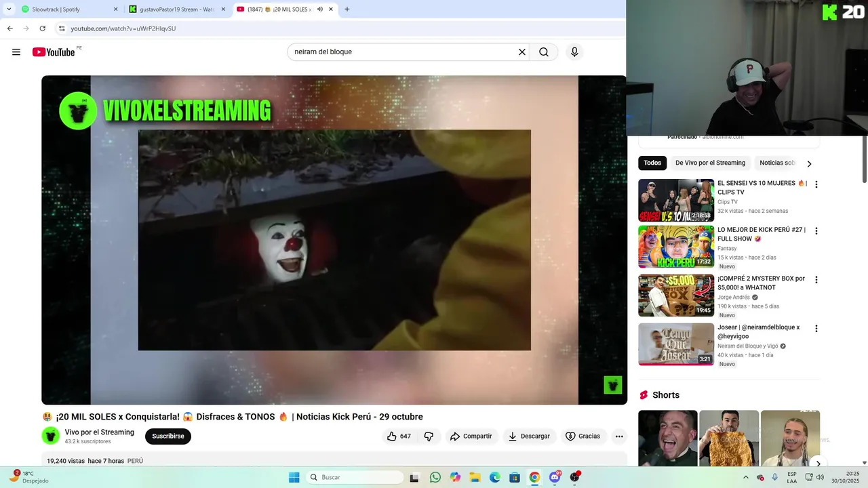
Task: Expand next filter chips with arrow
Action: pos(809,163)
